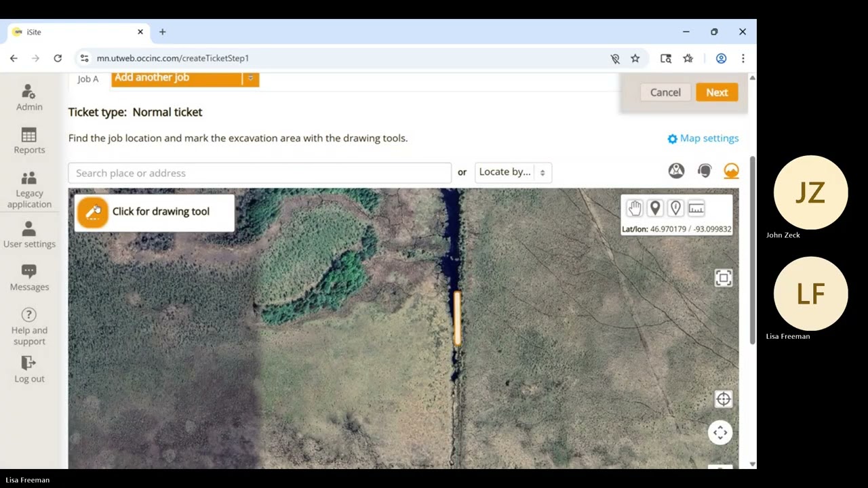Click the orange mountain imagery icon
This screenshot has height=488, width=868.
731,171
